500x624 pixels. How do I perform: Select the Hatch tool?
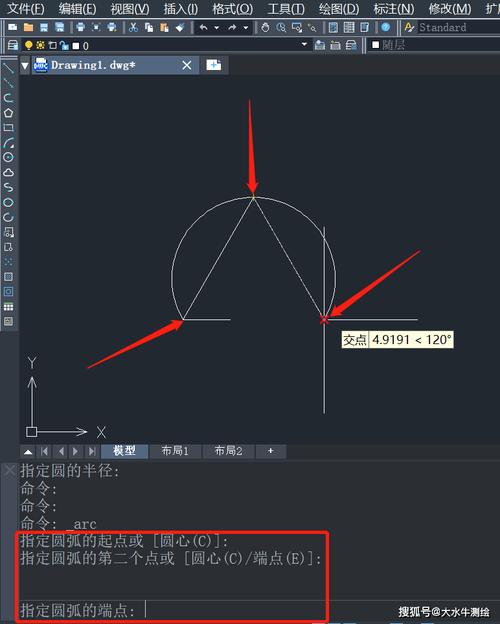(x=8, y=277)
